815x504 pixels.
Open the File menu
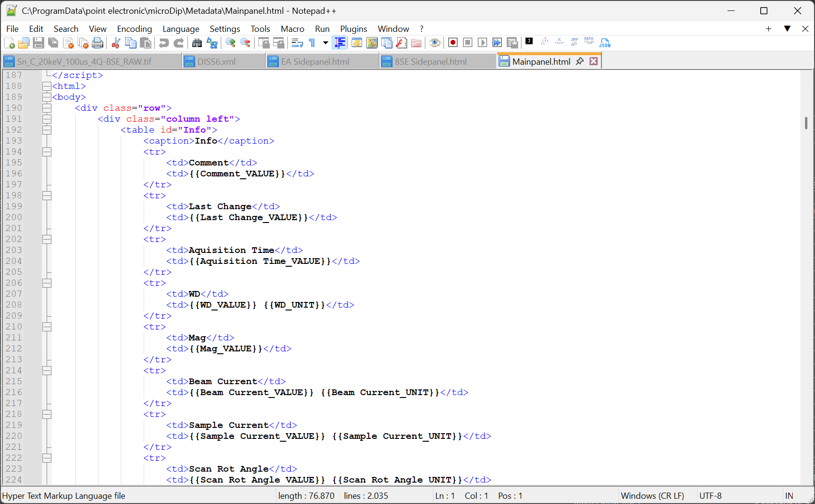coord(12,29)
